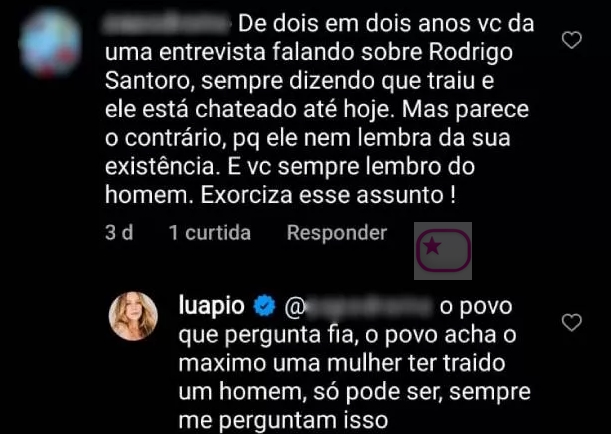Click the word 'existência' in the comment
The width and height of the screenshot is (611, 434).
[x=159, y=167]
